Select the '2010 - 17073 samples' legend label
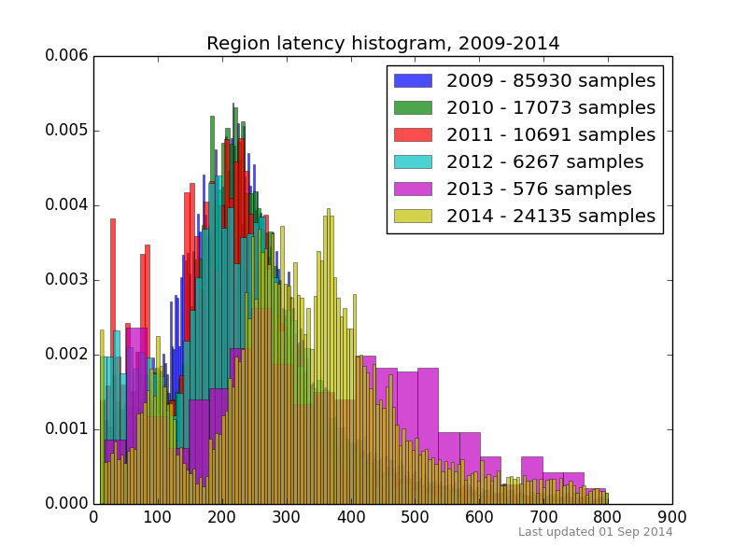Viewport: 747px width, 560px height. tap(551, 107)
